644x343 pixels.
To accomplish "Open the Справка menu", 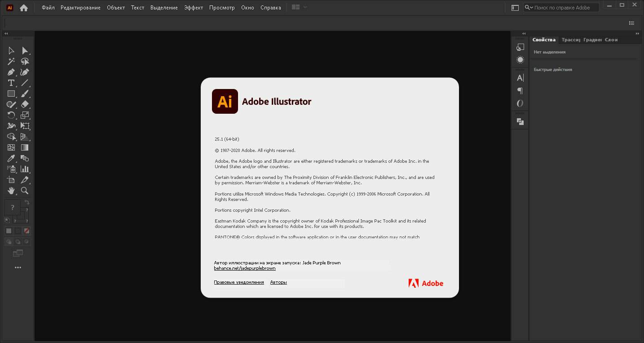I will [271, 8].
